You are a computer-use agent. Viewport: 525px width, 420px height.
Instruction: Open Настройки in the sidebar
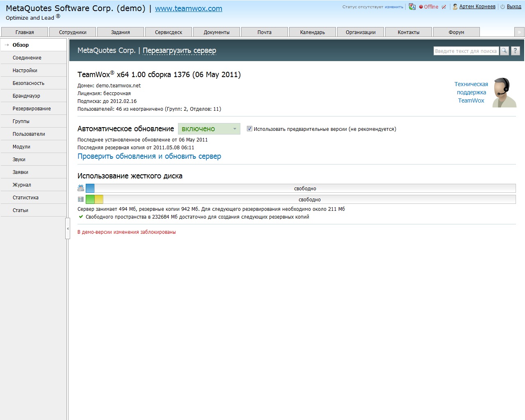pyautogui.click(x=33, y=71)
